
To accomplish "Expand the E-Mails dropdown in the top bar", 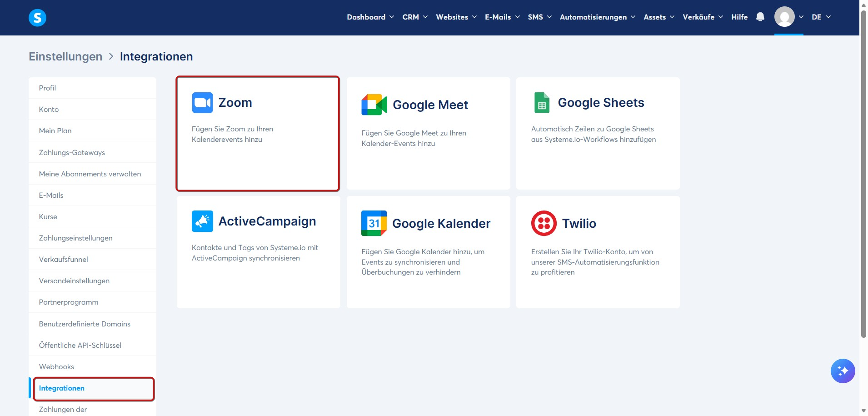I will (502, 17).
